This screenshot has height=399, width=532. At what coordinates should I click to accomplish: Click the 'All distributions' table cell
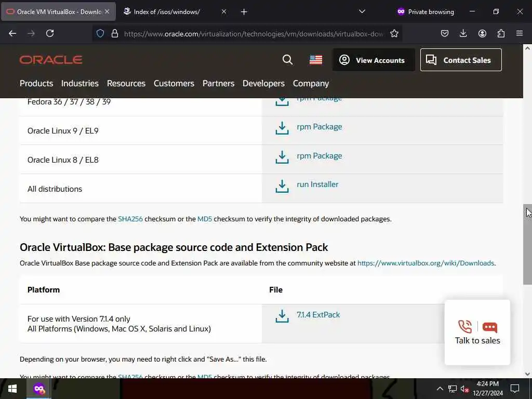pyautogui.click(x=140, y=189)
